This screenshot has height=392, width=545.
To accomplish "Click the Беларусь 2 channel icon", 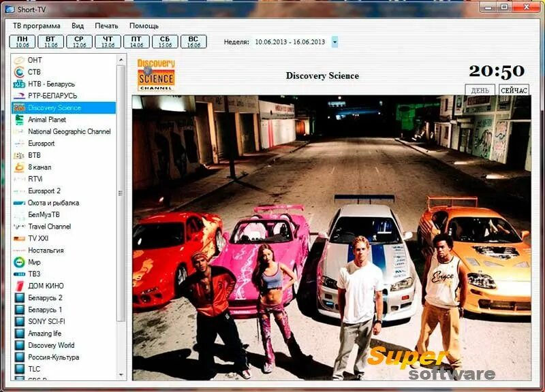I will tap(20, 297).
